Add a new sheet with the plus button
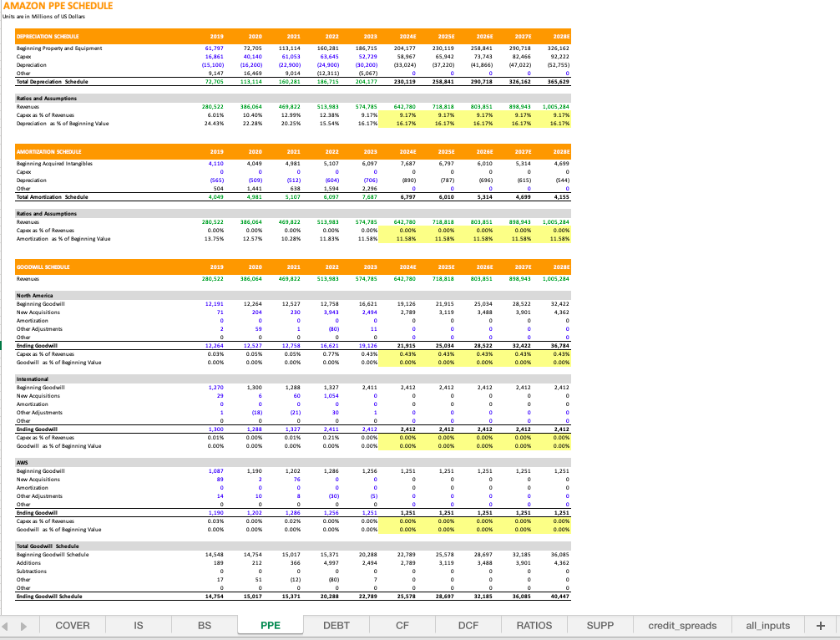 pos(820,626)
